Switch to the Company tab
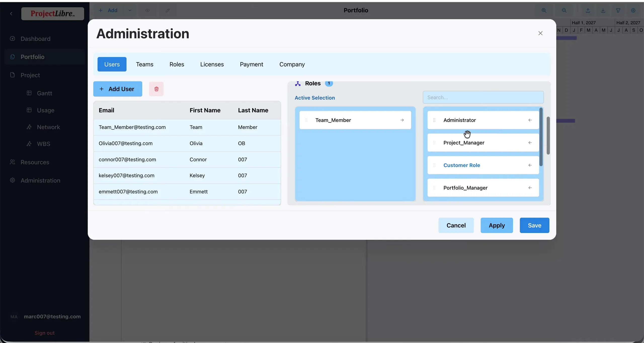The image size is (644, 343). coord(292,64)
